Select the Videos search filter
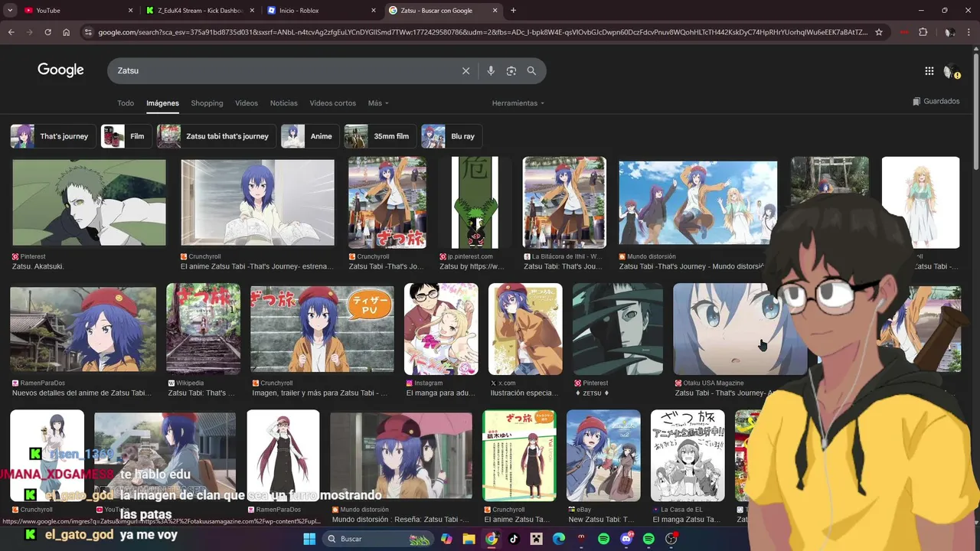Image resolution: width=980 pixels, height=551 pixels. 247,103
